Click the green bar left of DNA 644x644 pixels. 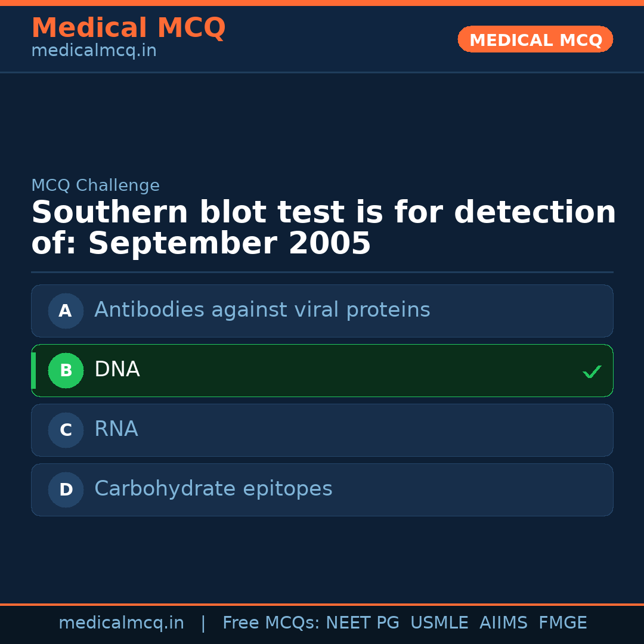33,370
